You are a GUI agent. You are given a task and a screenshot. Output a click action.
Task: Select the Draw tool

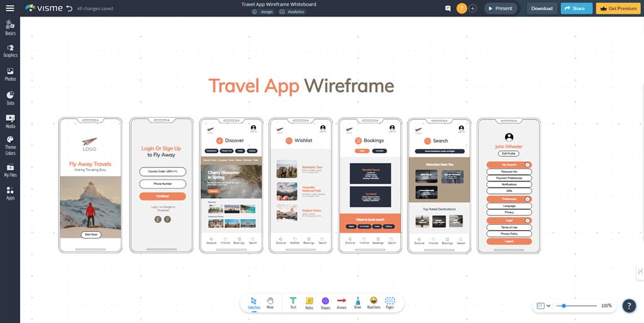click(357, 303)
